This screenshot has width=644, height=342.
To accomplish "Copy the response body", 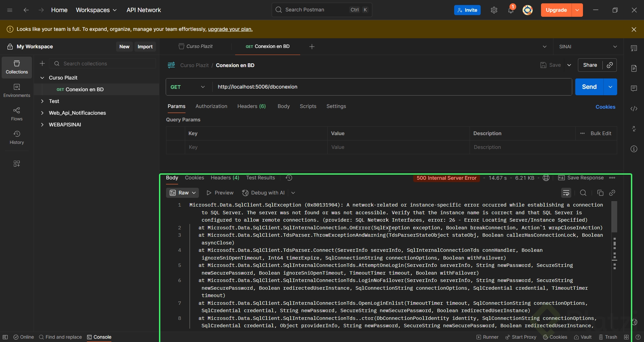I will [x=600, y=193].
